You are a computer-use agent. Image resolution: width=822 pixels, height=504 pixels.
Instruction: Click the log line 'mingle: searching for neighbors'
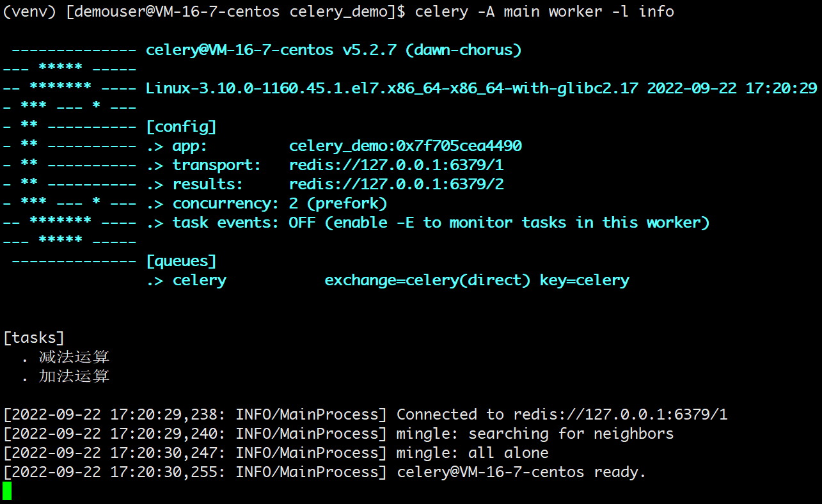point(535,434)
